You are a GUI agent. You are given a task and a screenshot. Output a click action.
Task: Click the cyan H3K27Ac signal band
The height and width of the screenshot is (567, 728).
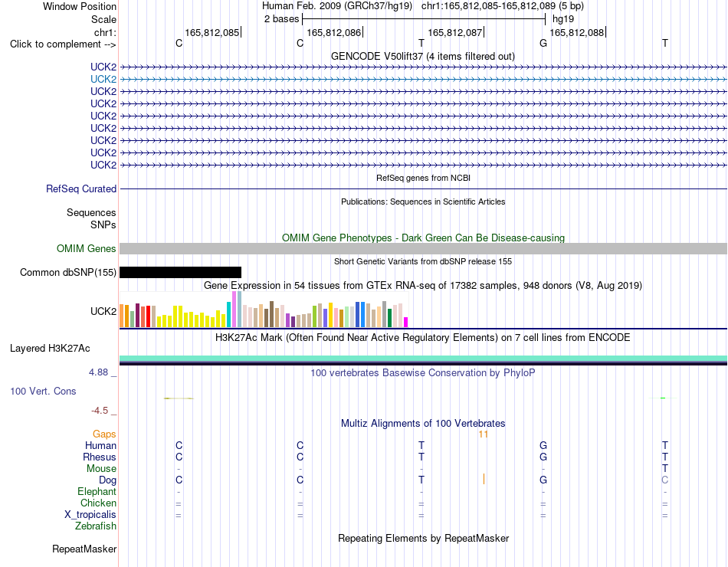(423, 358)
